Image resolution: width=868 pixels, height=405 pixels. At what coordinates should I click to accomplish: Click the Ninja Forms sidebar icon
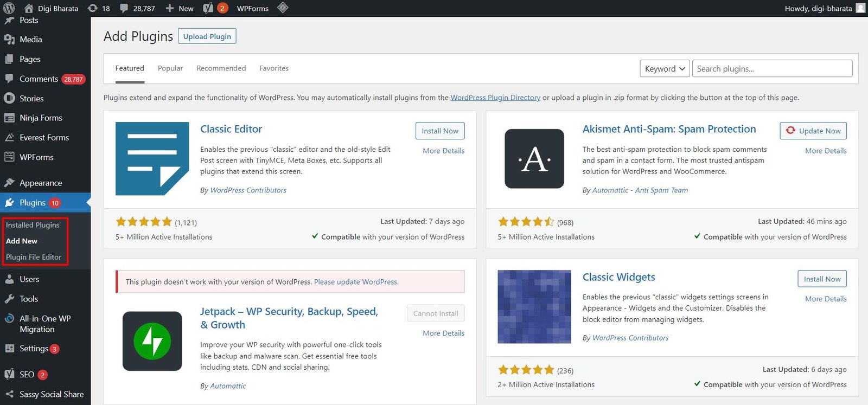click(9, 118)
